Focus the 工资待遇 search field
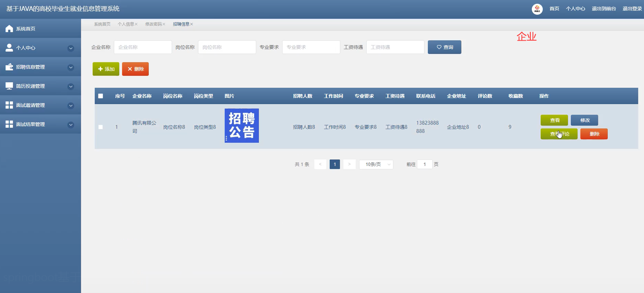The image size is (644, 293). (395, 47)
